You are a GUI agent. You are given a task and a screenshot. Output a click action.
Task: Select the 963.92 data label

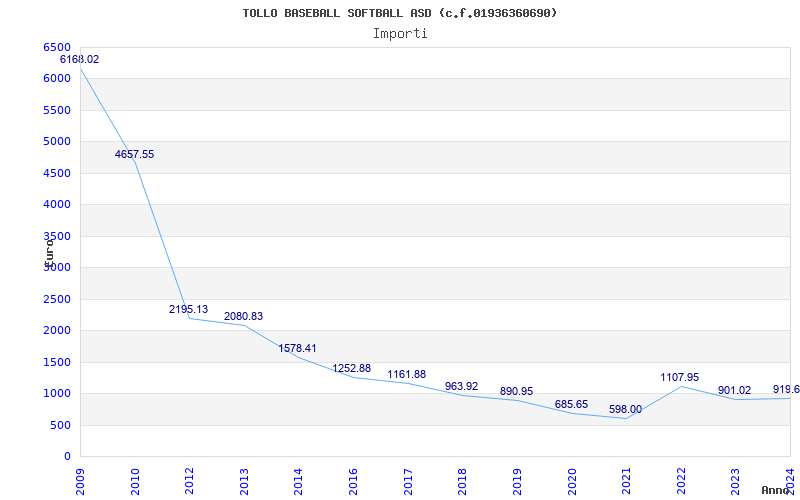[461, 387]
